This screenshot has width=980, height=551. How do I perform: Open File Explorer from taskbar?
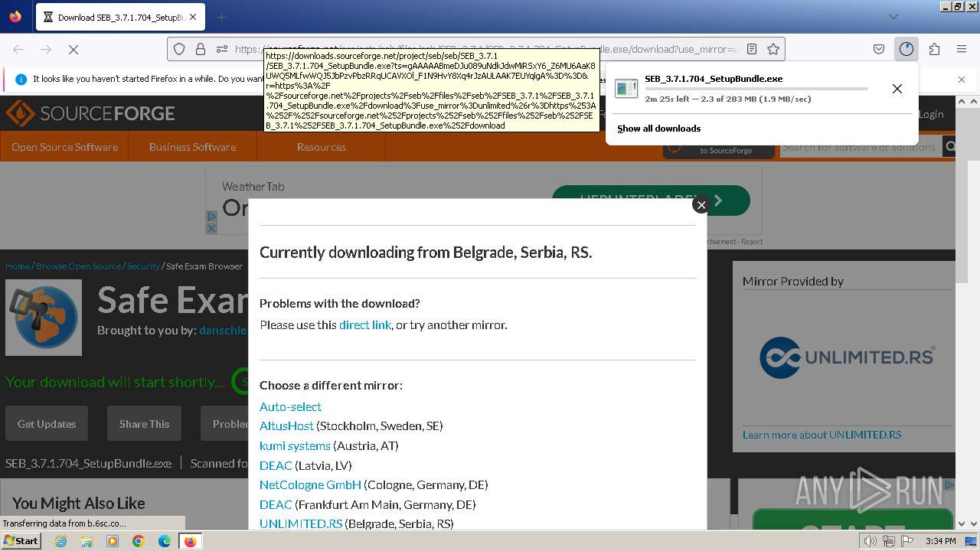click(87, 541)
